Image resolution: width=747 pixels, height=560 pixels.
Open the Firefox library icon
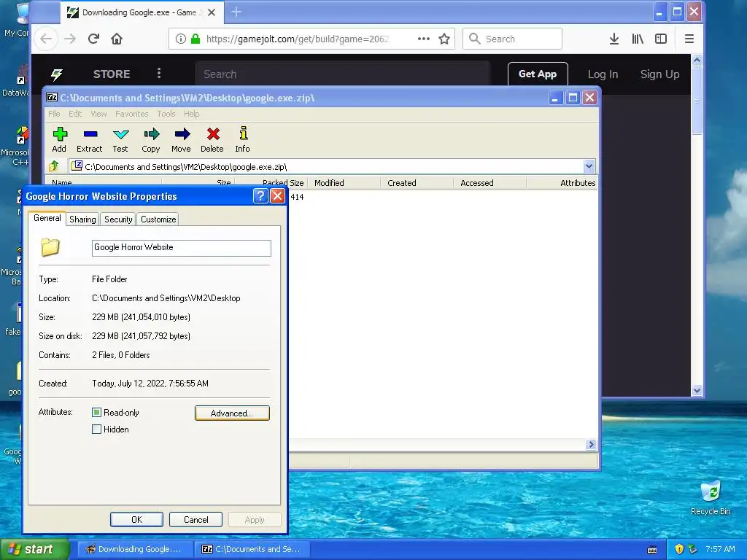[638, 39]
